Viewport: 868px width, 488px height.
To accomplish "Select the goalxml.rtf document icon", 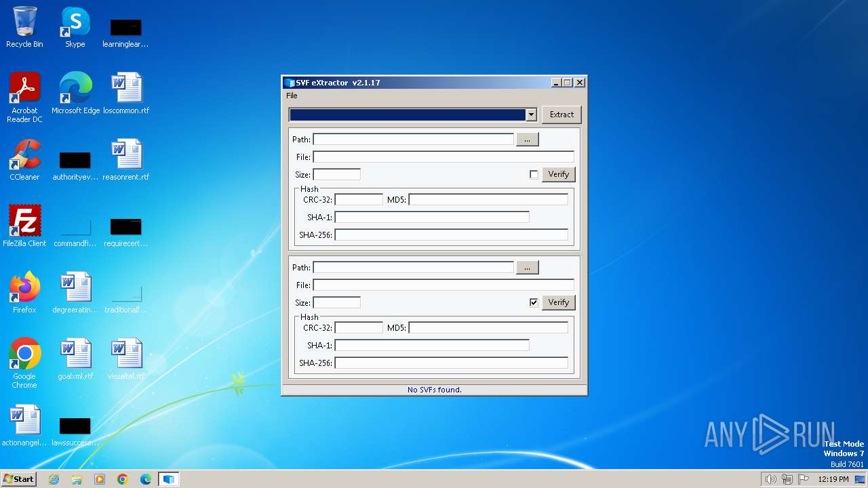I will (x=75, y=359).
